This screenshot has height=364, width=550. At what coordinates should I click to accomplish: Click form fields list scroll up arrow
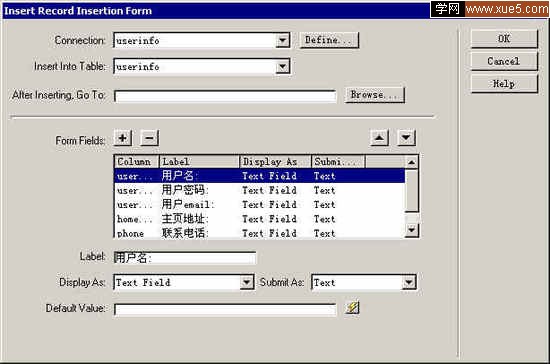pos(411,162)
